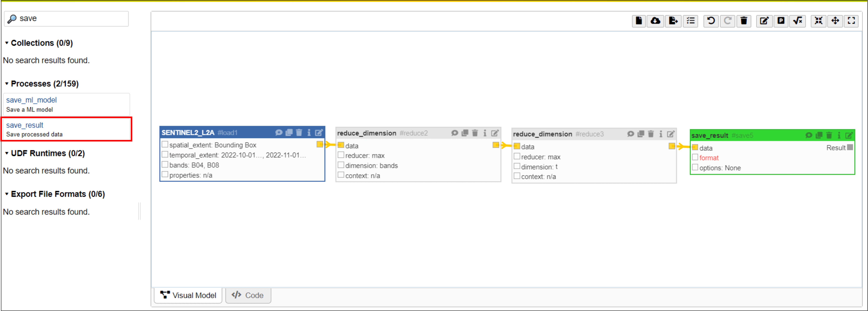Open the formula square root tool
868x311 pixels.
[798, 21]
